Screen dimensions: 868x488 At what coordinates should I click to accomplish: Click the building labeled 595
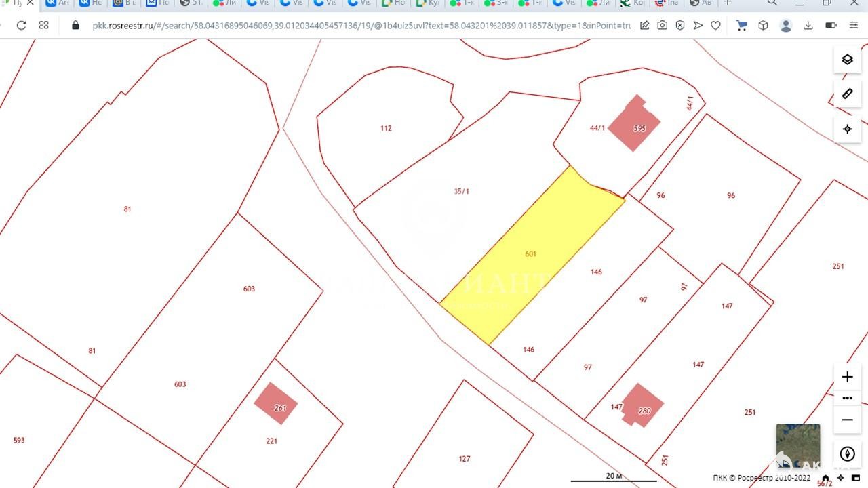click(634, 125)
